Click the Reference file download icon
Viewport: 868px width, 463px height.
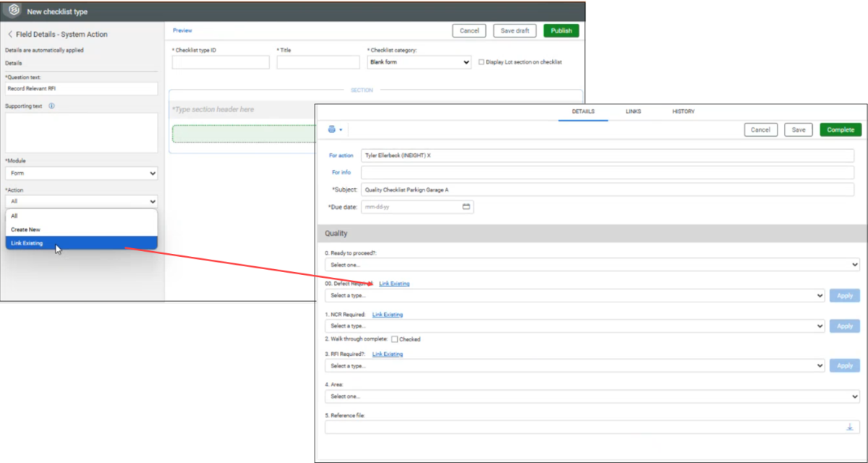pyautogui.click(x=850, y=427)
